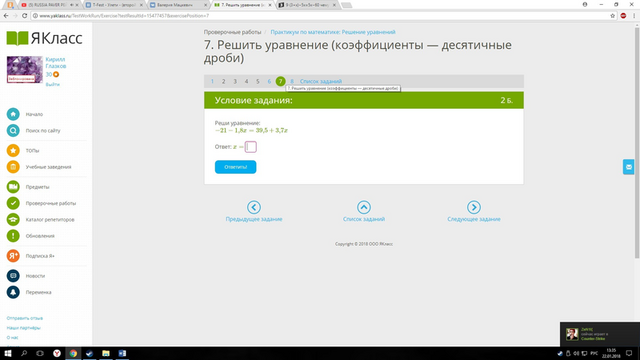
Task: Click the Обновления exclamation icon
Action: (x=13, y=236)
